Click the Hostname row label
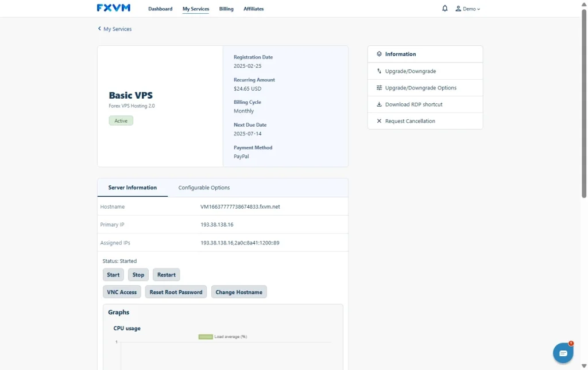 tap(113, 207)
